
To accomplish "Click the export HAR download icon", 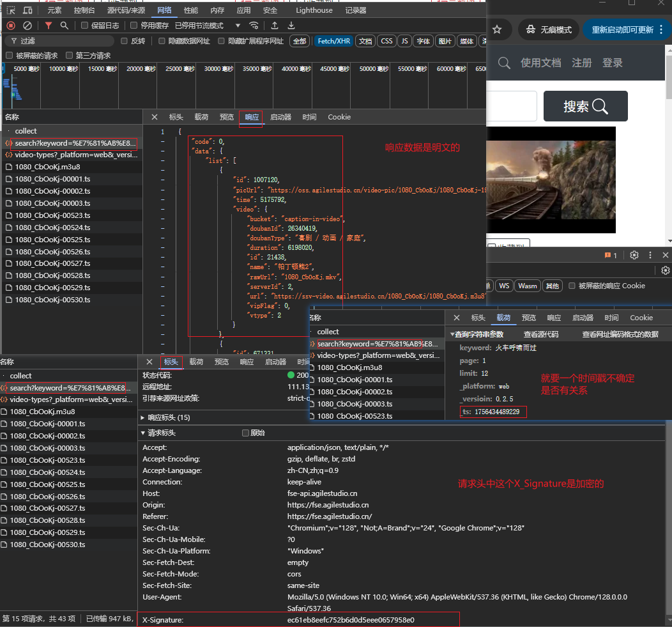I will pyautogui.click(x=291, y=26).
